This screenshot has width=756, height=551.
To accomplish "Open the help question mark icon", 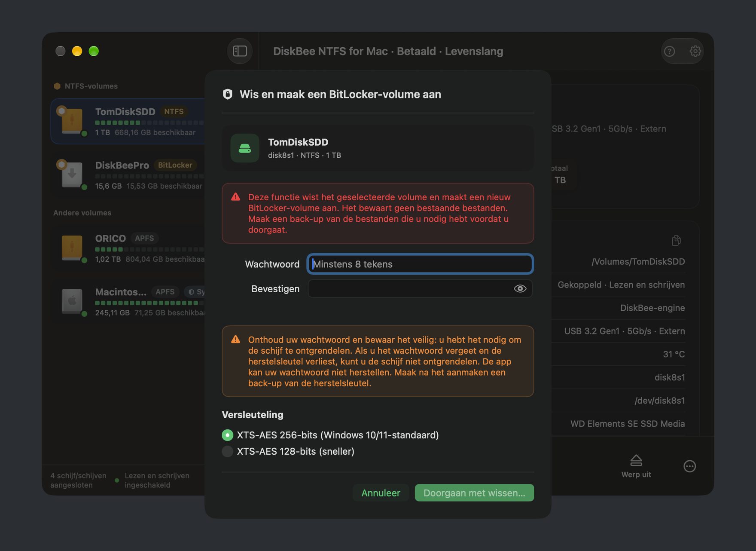I will [669, 52].
